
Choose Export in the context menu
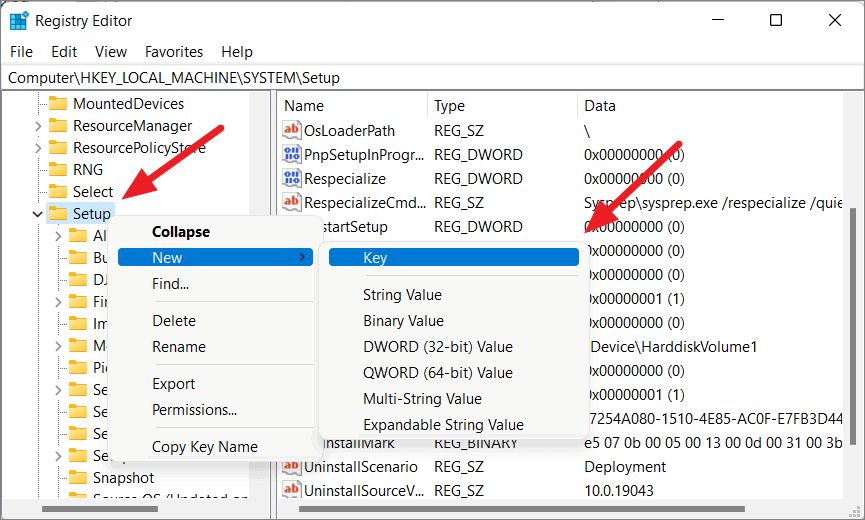(173, 383)
